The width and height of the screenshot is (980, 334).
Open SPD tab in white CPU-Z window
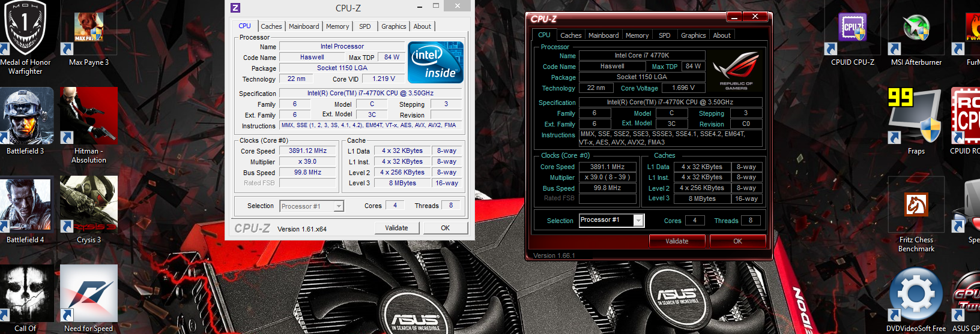[364, 26]
